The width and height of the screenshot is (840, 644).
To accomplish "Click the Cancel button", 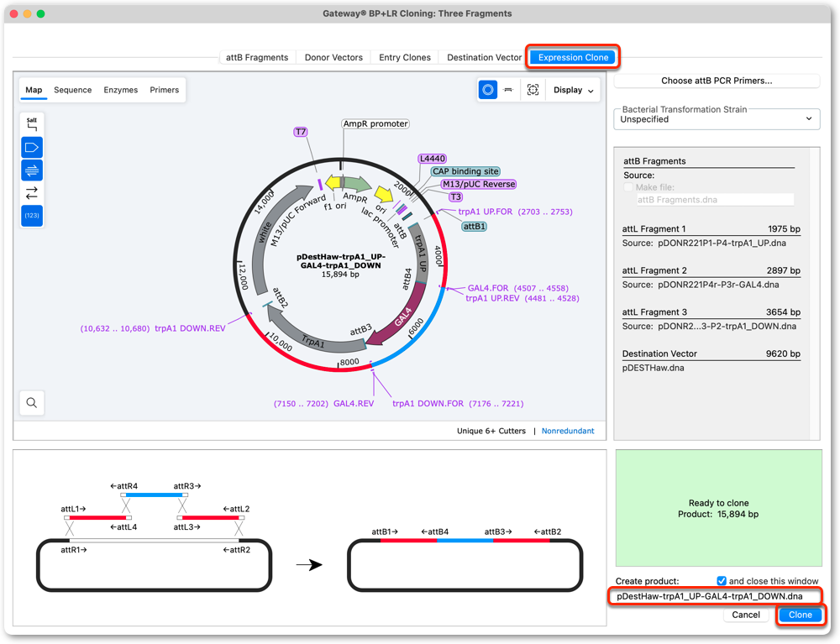I will [746, 615].
